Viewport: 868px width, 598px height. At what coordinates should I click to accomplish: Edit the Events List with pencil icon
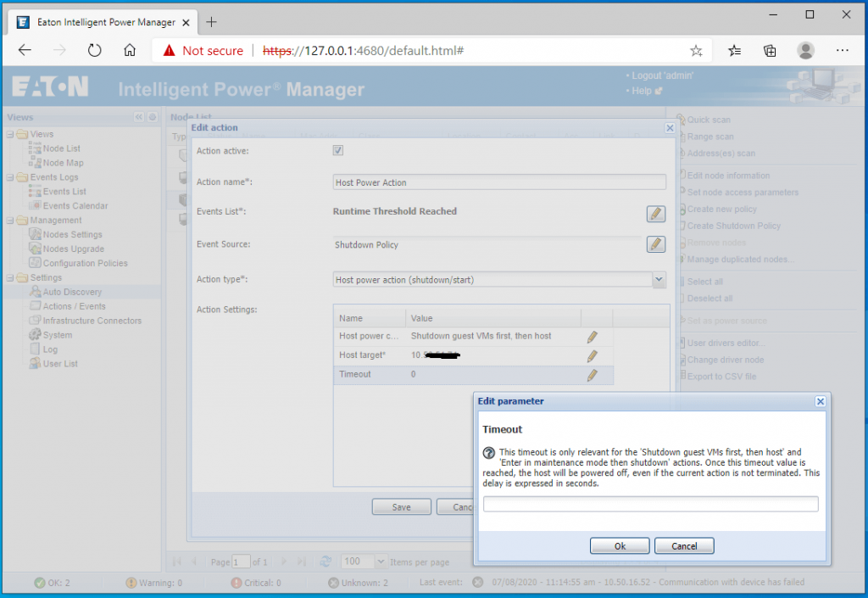656,214
